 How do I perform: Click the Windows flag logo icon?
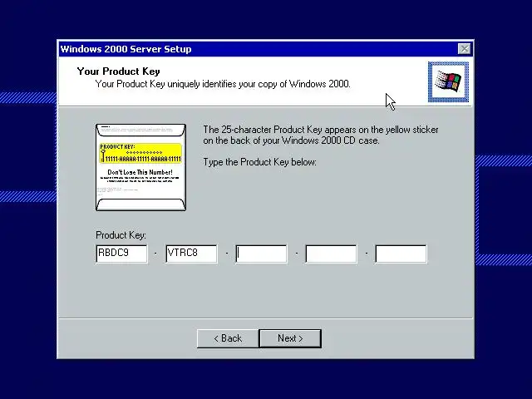click(448, 81)
